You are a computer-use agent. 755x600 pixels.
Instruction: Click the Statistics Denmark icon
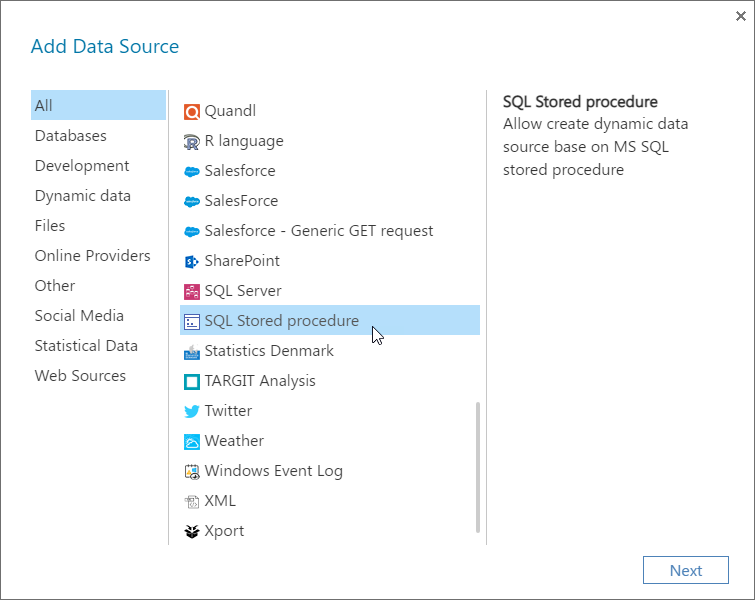coord(192,352)
